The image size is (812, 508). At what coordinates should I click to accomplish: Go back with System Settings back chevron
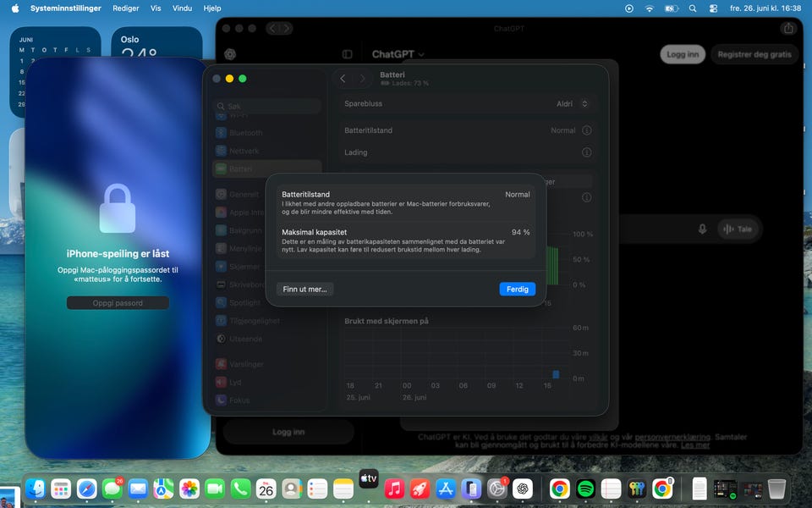pos(343,79)
